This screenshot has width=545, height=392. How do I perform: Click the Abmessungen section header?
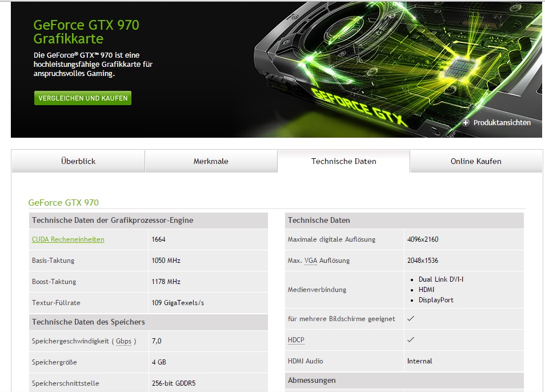pyautogui.click(x=404, y=381)
